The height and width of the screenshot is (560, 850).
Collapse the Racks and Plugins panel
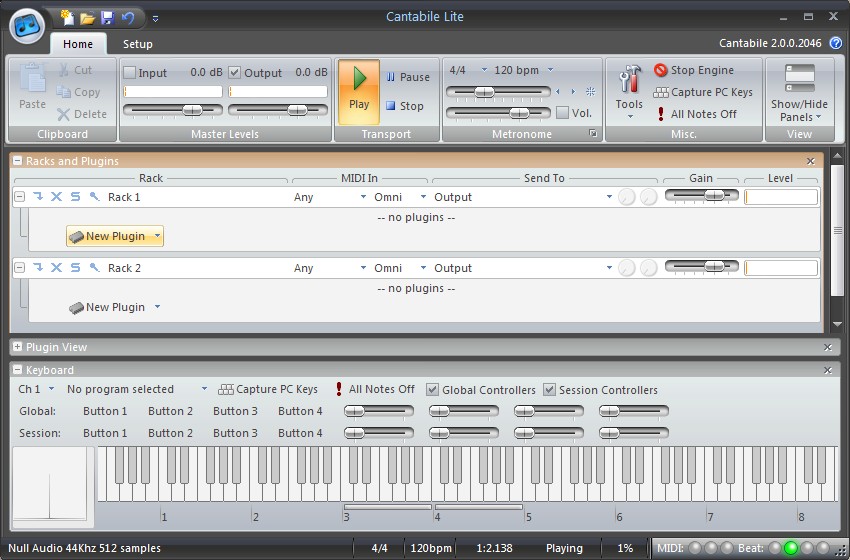17,161
